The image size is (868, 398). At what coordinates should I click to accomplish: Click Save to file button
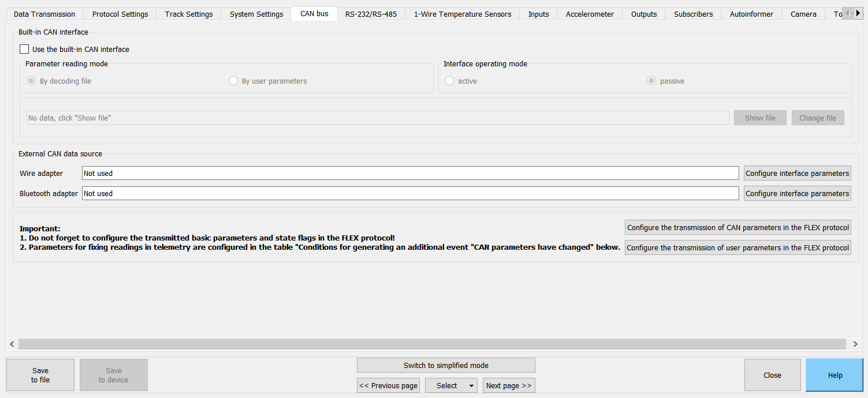click(x=40, y=375)
